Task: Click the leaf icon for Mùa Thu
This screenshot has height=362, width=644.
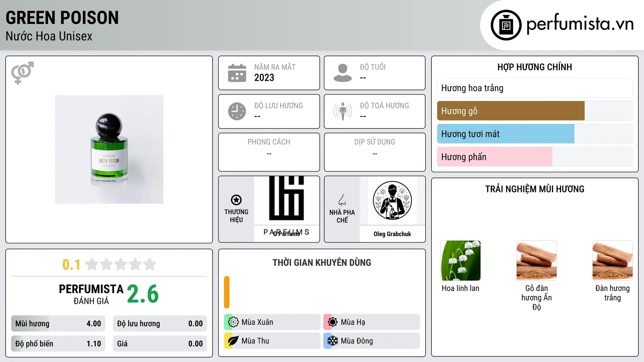Action: tap(233, 341)
